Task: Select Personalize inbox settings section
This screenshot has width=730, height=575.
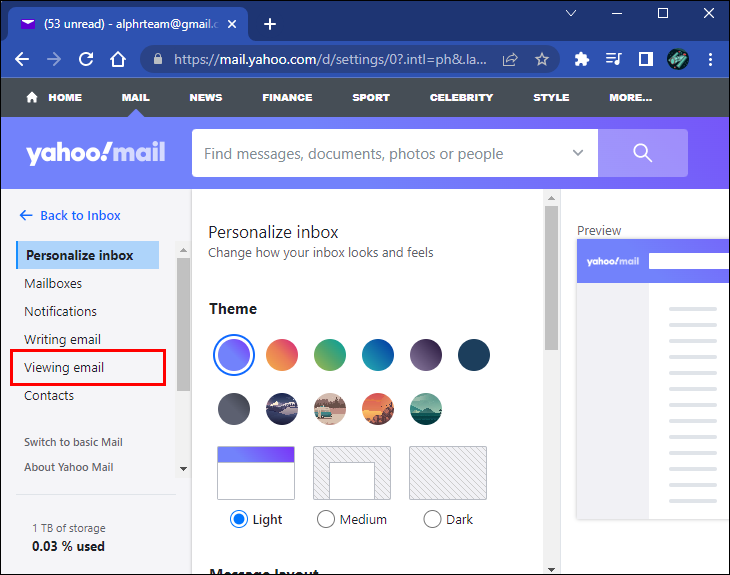Action: [88, 255]
